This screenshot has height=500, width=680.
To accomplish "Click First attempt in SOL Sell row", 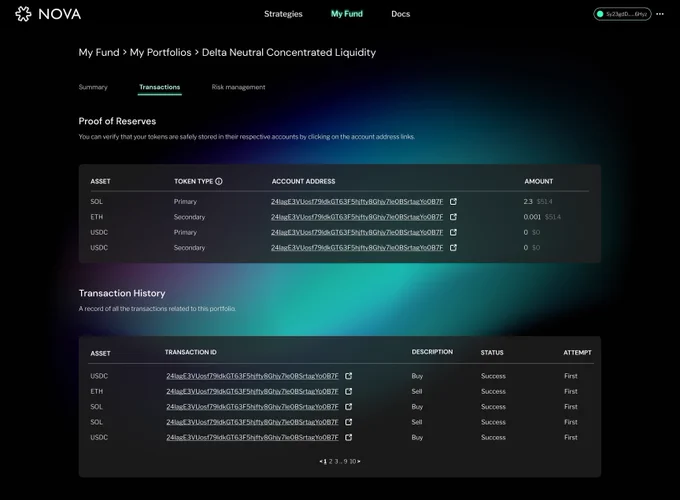I will (x=571, y=422).
